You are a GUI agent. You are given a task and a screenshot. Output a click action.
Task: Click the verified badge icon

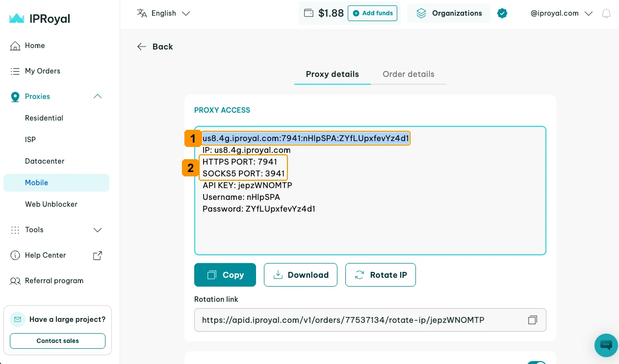(x=502, y=13)
